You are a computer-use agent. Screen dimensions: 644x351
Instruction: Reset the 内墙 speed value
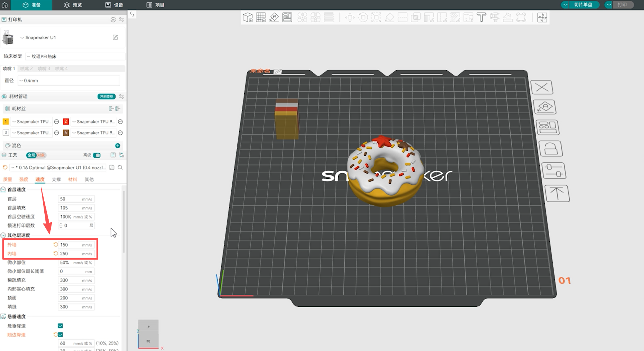coord(56,253)
